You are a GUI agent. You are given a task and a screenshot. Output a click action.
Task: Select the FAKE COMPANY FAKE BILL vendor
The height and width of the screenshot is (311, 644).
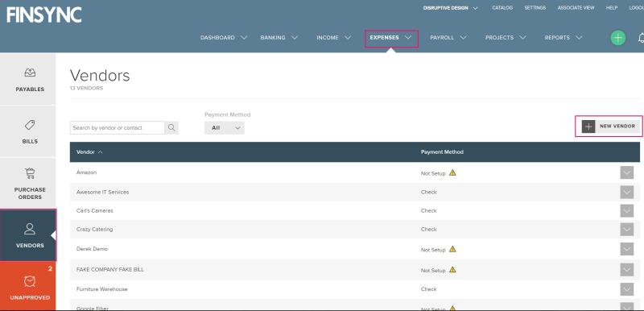[x=110, y=269]
